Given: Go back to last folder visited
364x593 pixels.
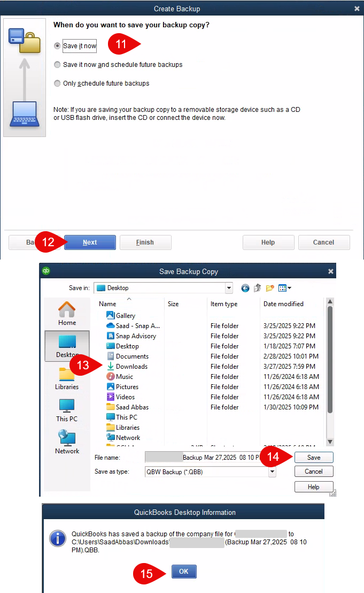Looking at the screenshot, I should click(245, 288).
